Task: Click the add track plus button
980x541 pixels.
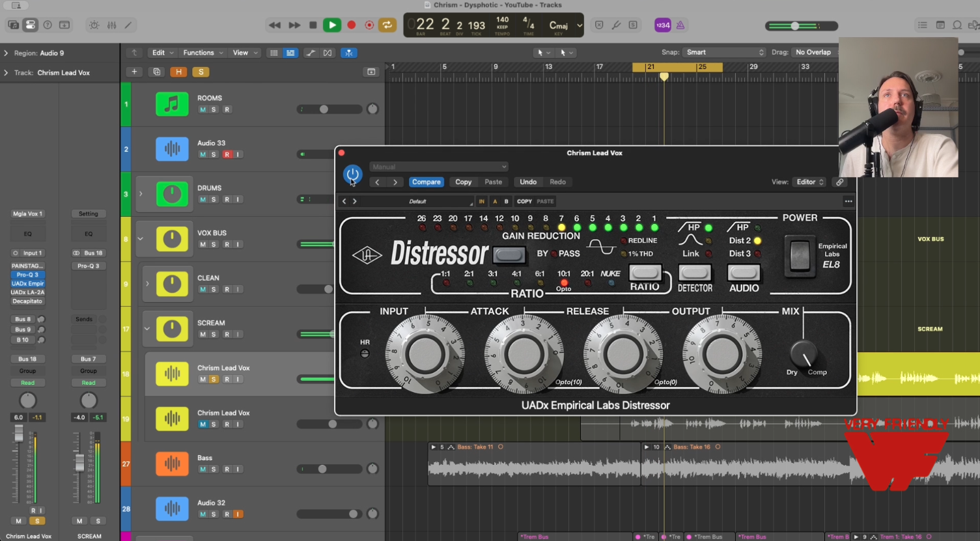Action: (134, 72)
